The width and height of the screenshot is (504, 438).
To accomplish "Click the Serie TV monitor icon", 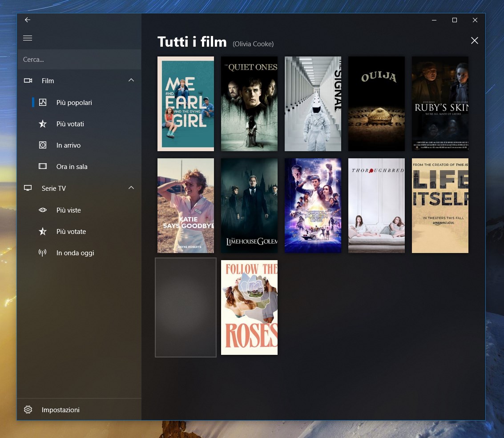I will point(28,188).
